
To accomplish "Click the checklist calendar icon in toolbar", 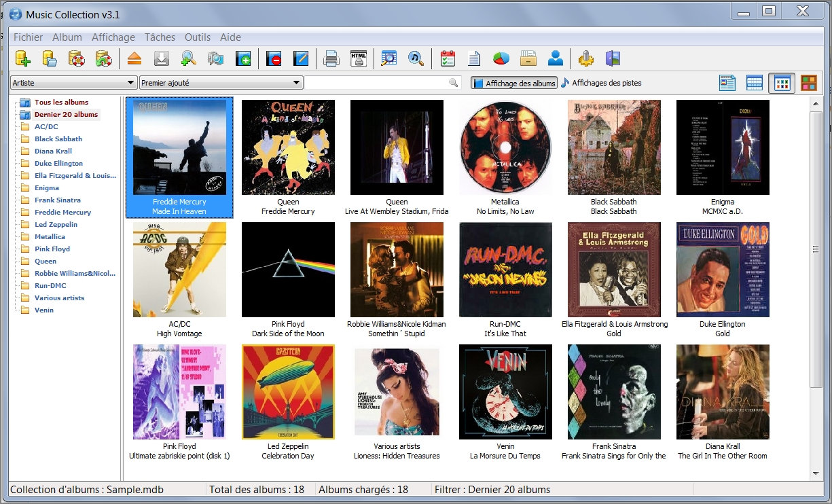I will (x=447, y=58).
